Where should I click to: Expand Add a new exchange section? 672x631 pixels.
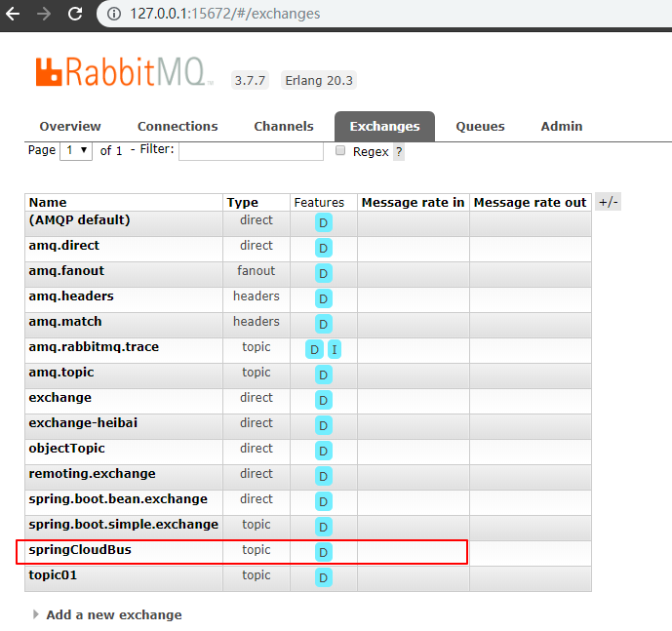(x=113, y=614)
